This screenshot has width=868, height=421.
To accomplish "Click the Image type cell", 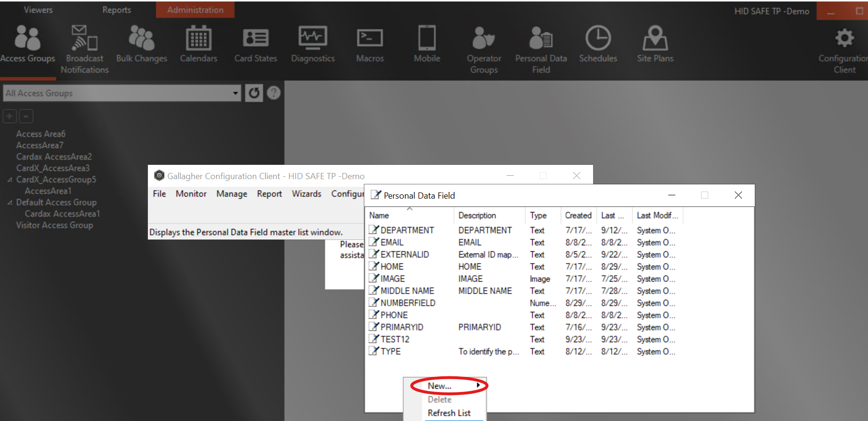I will point(540,278).
